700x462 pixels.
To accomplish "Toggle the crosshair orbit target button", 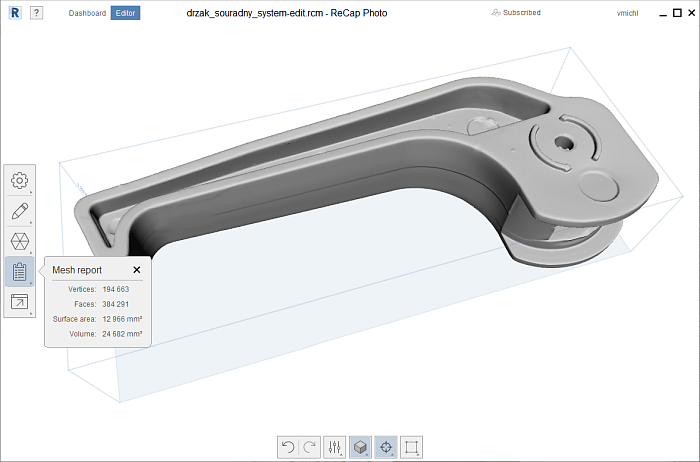I will click(x=386, y=447).
